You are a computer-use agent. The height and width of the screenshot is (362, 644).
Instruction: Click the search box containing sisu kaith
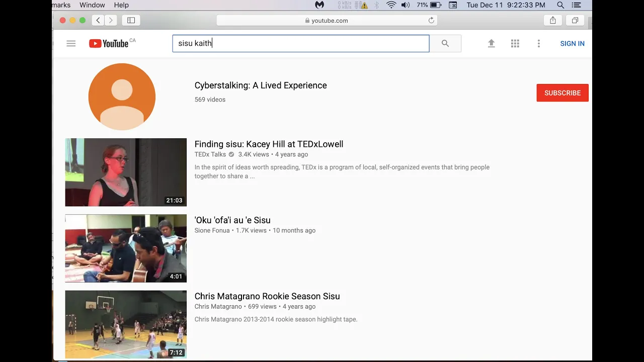point(301,44)
